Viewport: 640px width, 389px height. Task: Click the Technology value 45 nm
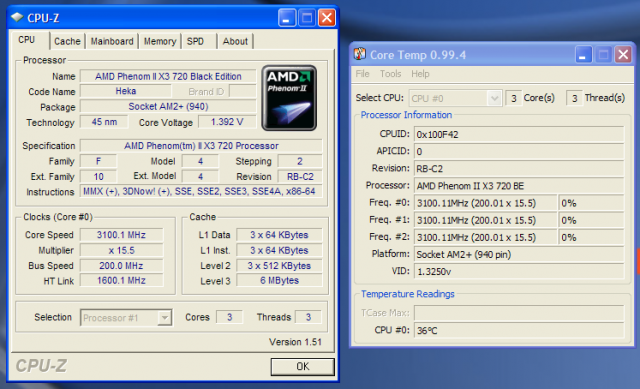click(104, 122)
